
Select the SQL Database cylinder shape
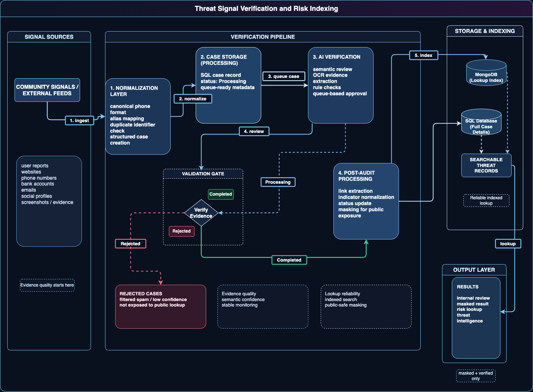point(481,123)
